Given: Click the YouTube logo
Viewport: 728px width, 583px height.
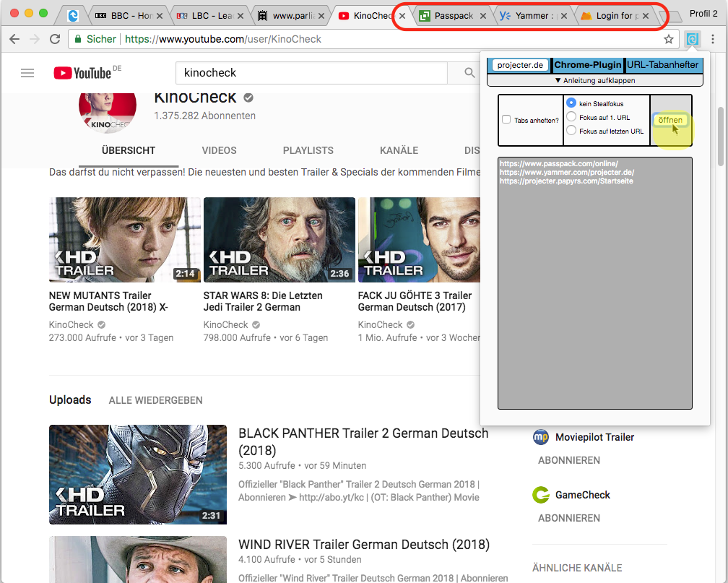Looking at the screenshot, I should coord(82,72).
